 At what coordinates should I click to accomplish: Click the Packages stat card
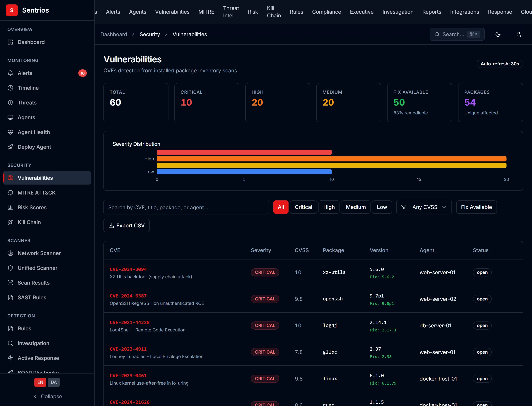click(490, 102)
